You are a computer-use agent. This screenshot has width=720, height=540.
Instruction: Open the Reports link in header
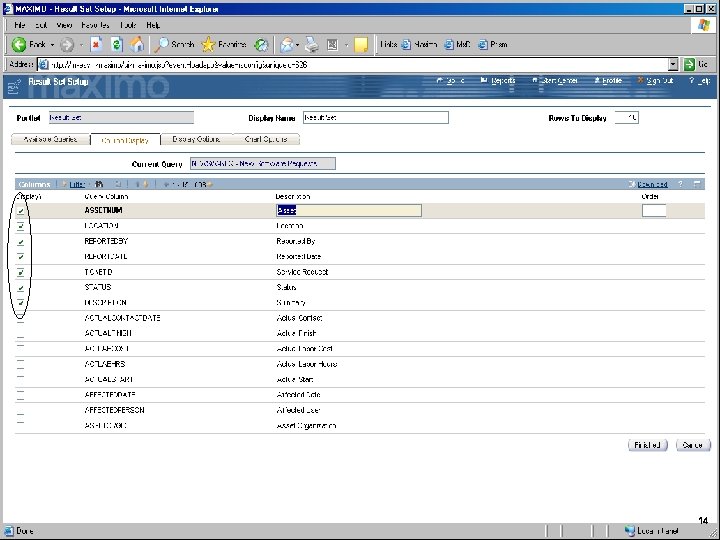pos(503,81)
